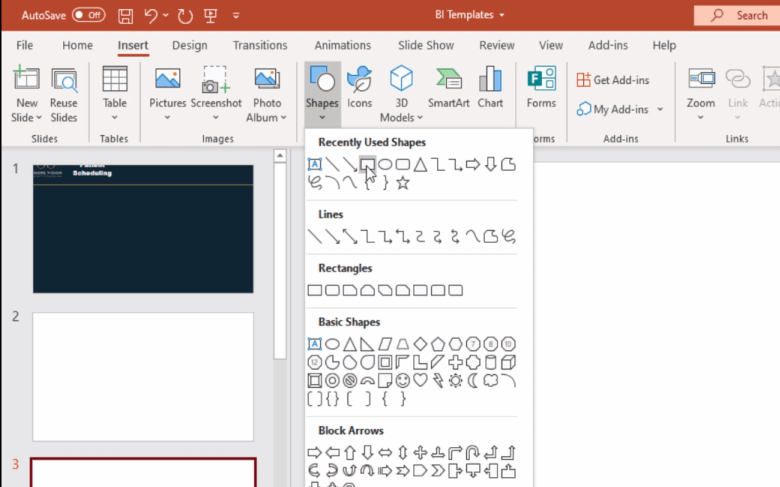
Task: Select Rectangle in Recently Used Shapes
Action: (368, 164)
